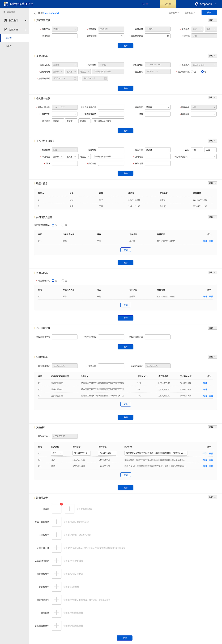Click 删除 for 其他资产 row 03 股票
The image size is (222, 644).
coord(211,466)
